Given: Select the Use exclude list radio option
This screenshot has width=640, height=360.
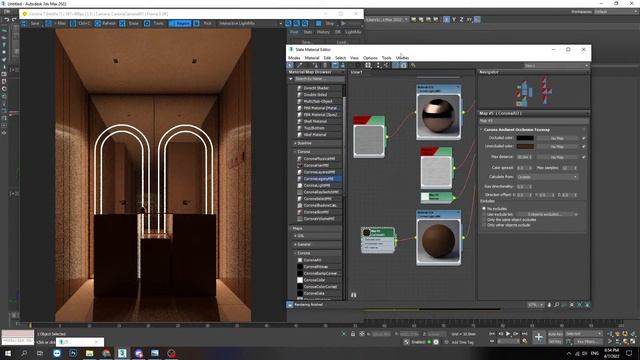Looking at the screenshot, I should pyautogui.click(x=484, y=214).
